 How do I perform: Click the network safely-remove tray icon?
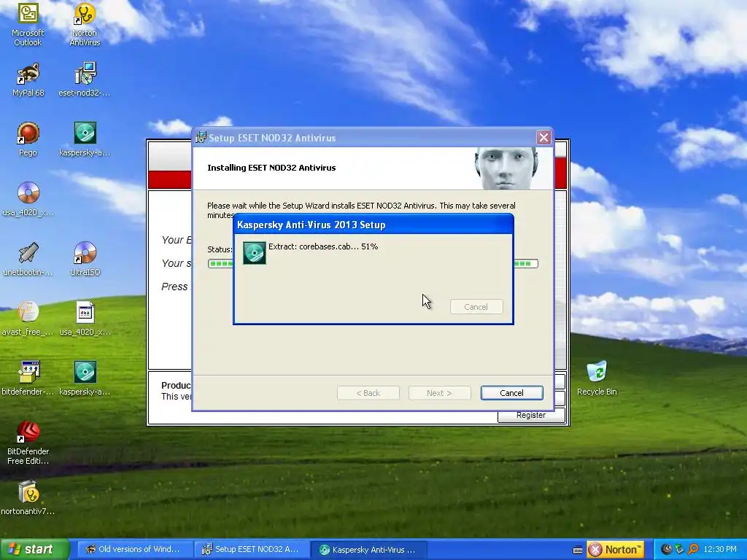click(679, 549)
